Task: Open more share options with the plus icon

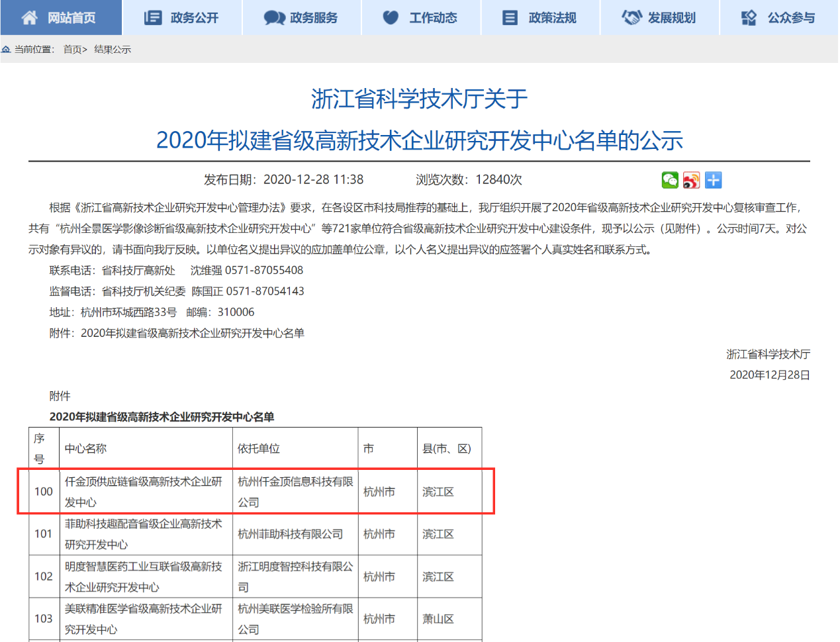Action: [714, 180]
